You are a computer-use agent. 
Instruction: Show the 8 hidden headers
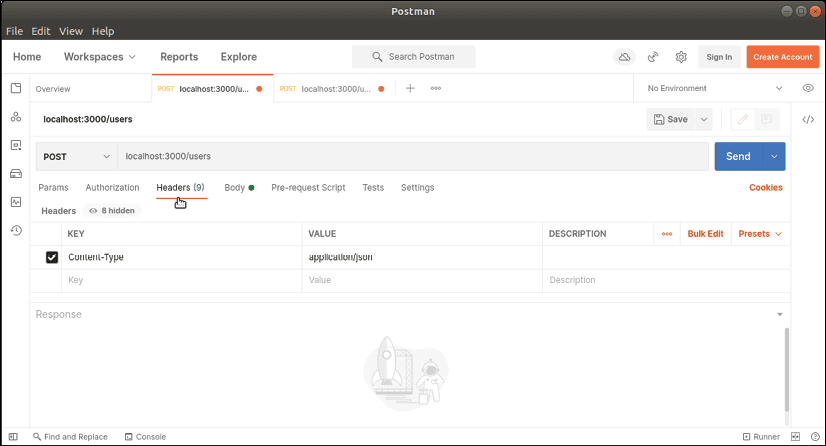(112, 211)
